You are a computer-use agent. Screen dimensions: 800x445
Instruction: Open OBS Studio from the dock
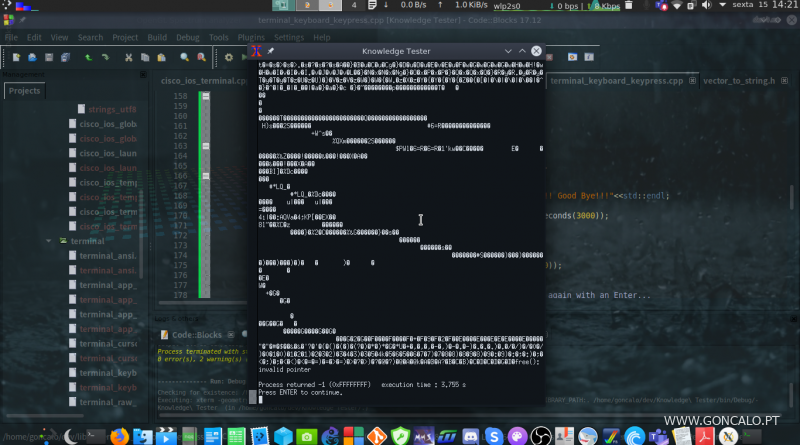pos(541,436)
